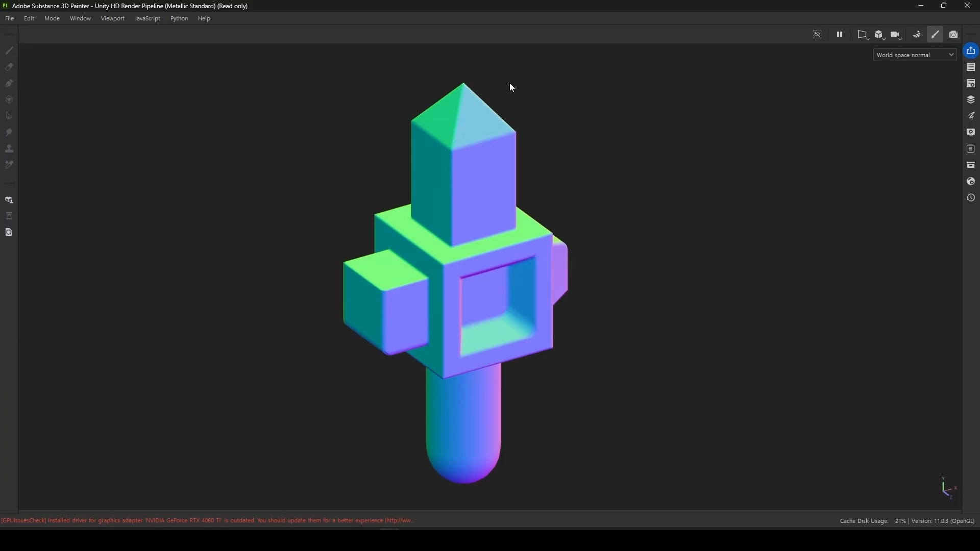The height and width of the screenshot is (551, 980).
Task: Open the Python menu
Action: (179, 18)
